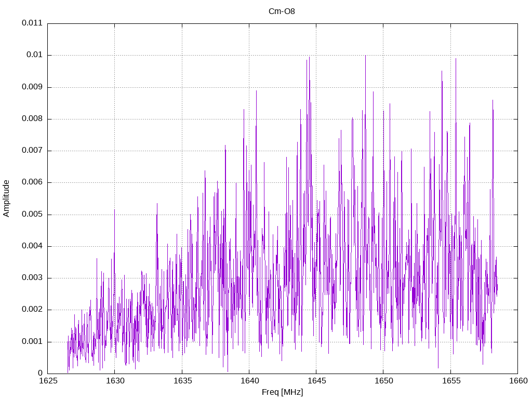Click the 0.011 y-axis tick label
The image size is (532, 399).
(32, 23)
